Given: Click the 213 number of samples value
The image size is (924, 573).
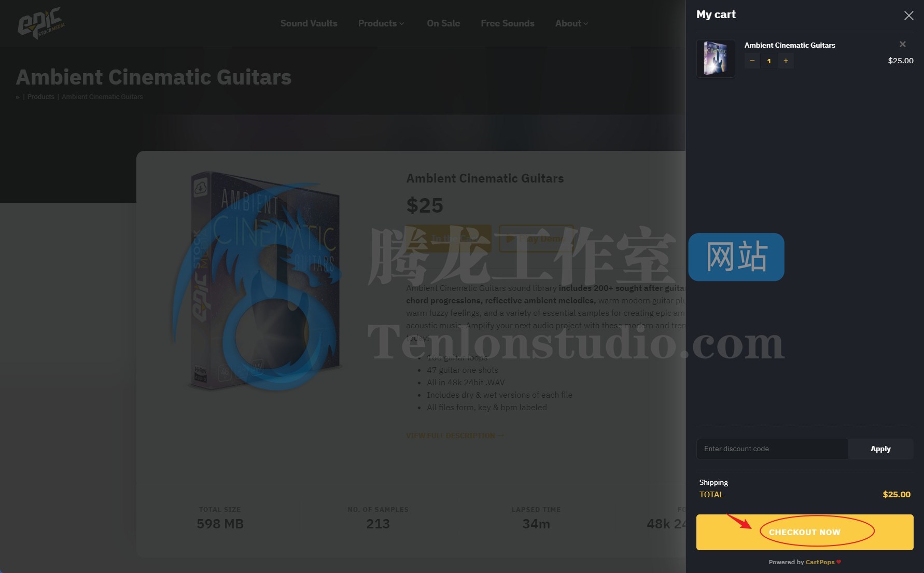Looking at the screenshot, I should (378, 524).
